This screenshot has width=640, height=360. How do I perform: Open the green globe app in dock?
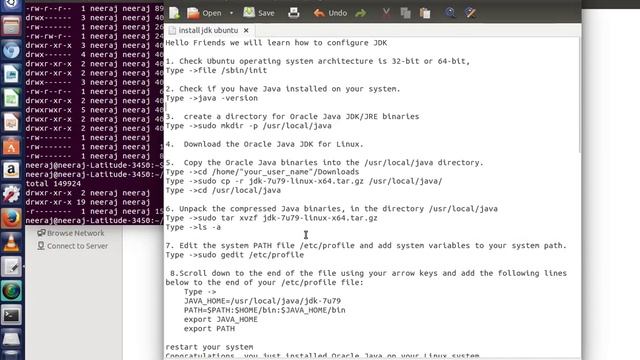point(11,291)
